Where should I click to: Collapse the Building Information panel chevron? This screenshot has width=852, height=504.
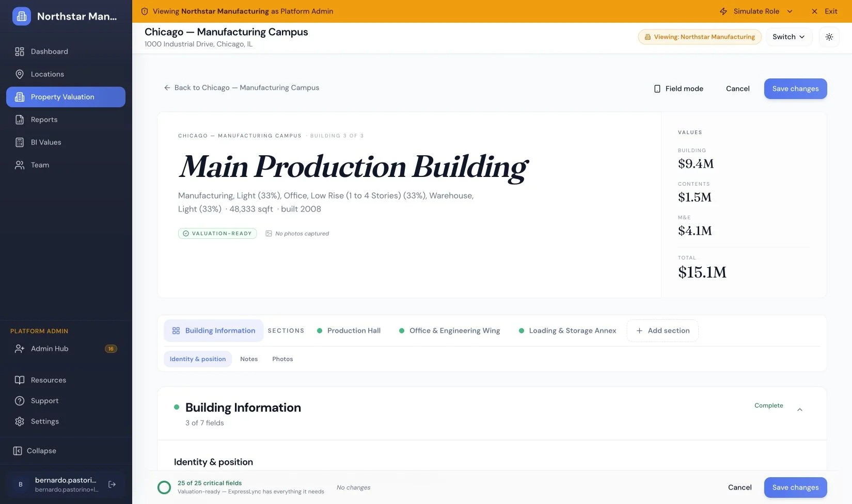800,410
